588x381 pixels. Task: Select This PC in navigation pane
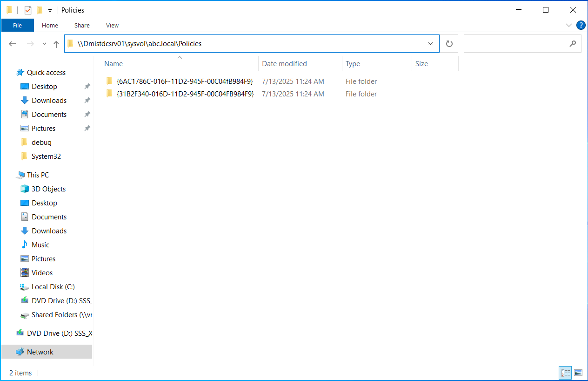38,175
